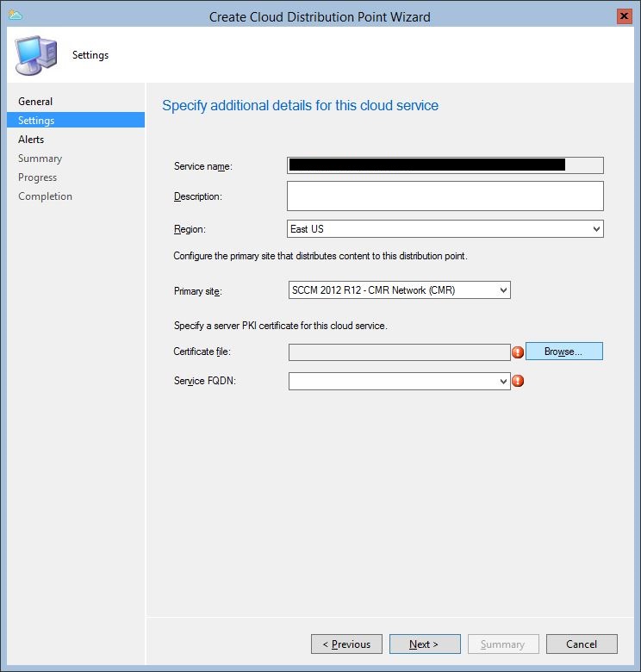Click the 'Service FQDN:' label

point(205,381)
